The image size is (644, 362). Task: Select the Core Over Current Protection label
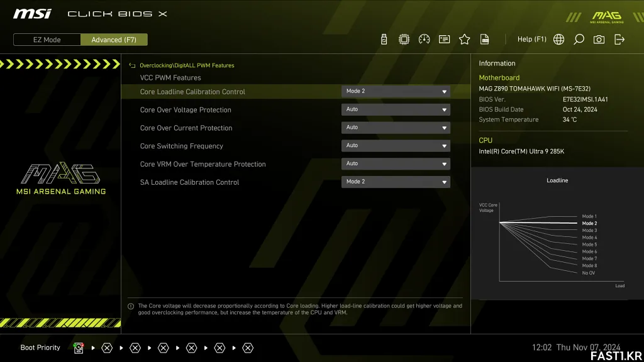(x=186, y=128)
